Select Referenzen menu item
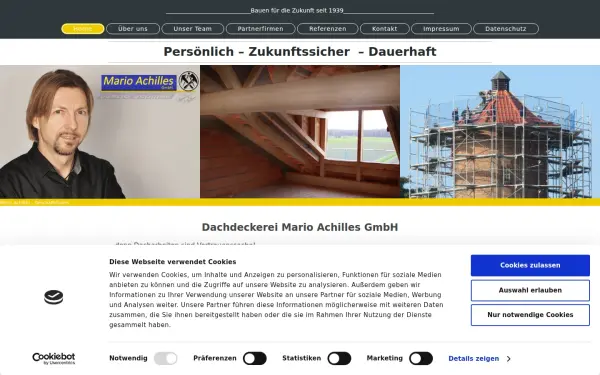 (328, 29)
